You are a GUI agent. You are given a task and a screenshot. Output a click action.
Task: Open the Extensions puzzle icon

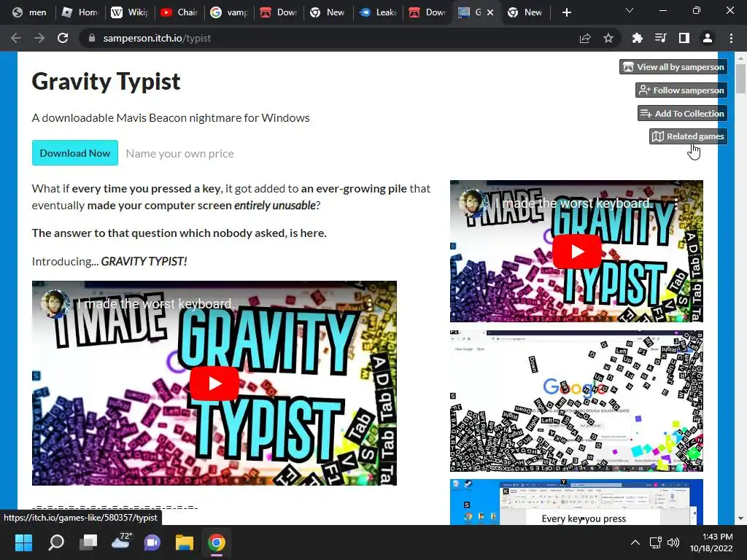point(637,38)
